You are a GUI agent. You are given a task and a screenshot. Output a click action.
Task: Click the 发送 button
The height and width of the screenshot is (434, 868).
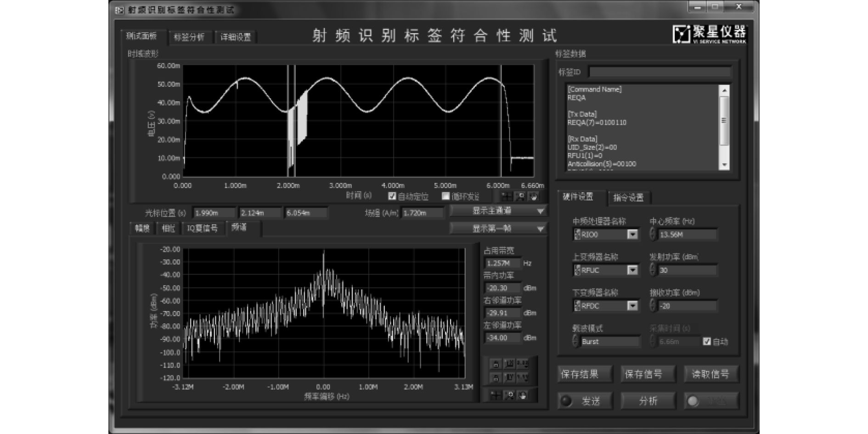point(586,401)
